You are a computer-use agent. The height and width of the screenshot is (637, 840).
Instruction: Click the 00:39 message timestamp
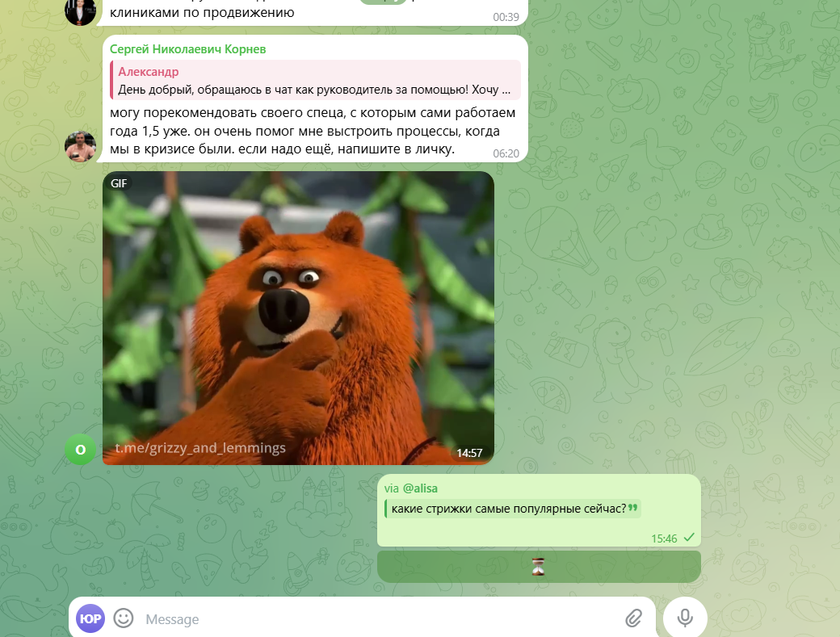tap(506, 17)
